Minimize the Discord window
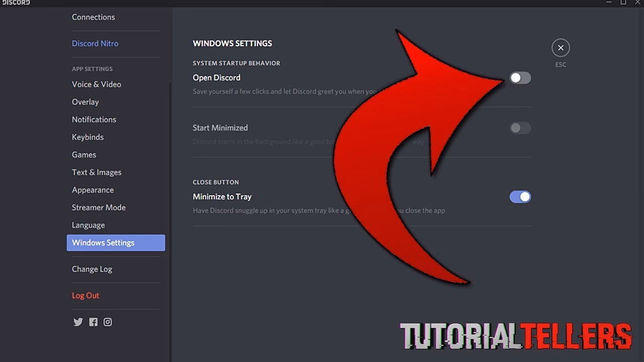644x362 pixels. pyautogui.click(x=609, y=3)
